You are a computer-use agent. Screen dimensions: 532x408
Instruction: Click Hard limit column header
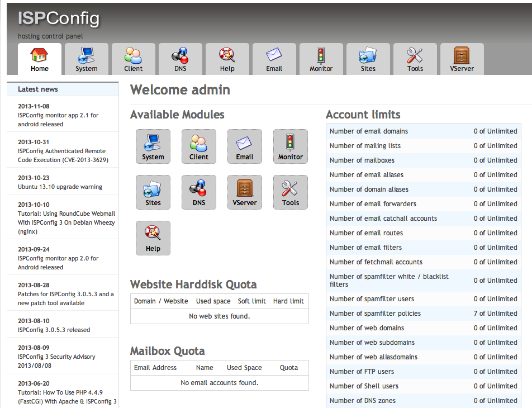pyautogui.click(x=288, y=301)
